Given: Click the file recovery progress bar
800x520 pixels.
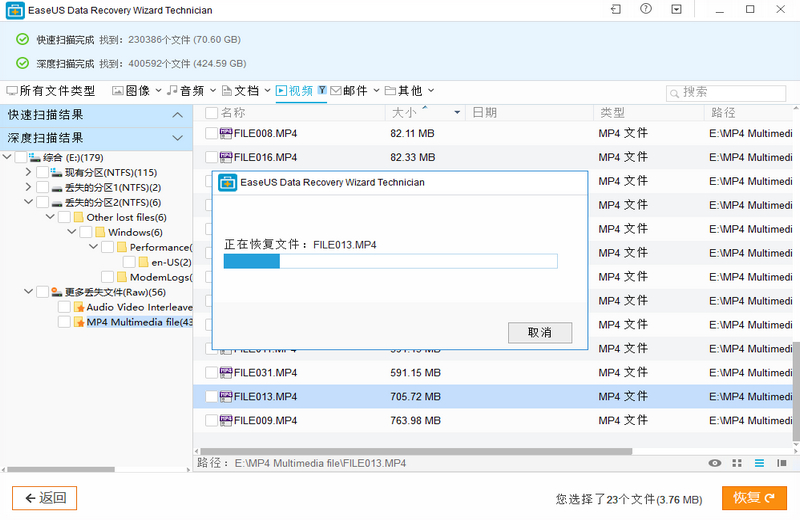Looking at the screenshot, I should pos(390,261).
